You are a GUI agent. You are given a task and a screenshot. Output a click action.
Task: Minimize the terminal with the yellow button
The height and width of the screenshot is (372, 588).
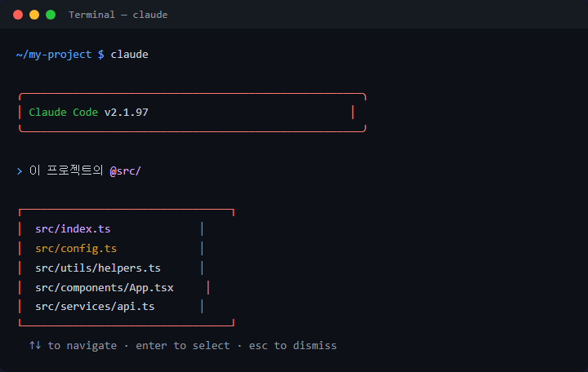click(x=34, y=15)
